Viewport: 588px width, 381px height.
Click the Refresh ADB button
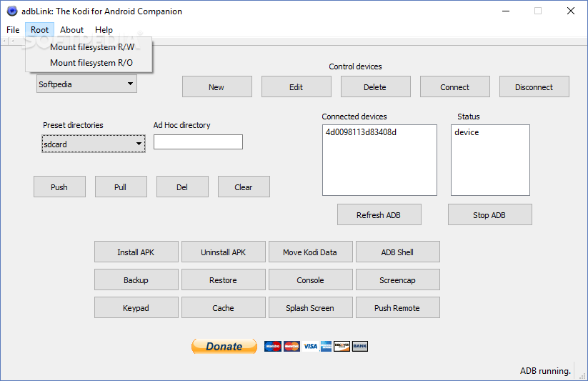pyautogui.click(x=379, y=214)
